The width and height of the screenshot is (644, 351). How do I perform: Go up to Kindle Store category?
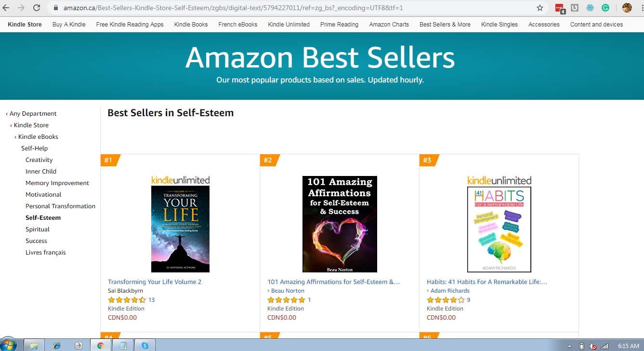click(29, 125)
